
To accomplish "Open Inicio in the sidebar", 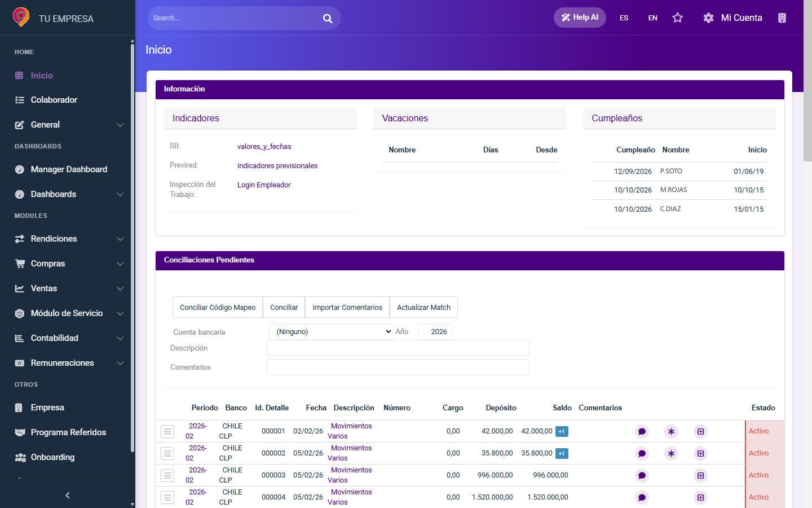I will click(42, 76).
